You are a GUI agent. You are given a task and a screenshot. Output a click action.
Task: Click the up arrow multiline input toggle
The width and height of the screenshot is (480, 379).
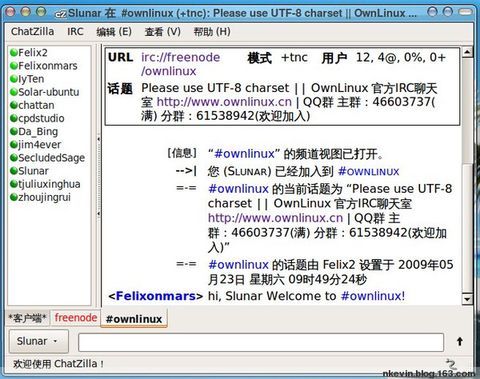point(460,342)
